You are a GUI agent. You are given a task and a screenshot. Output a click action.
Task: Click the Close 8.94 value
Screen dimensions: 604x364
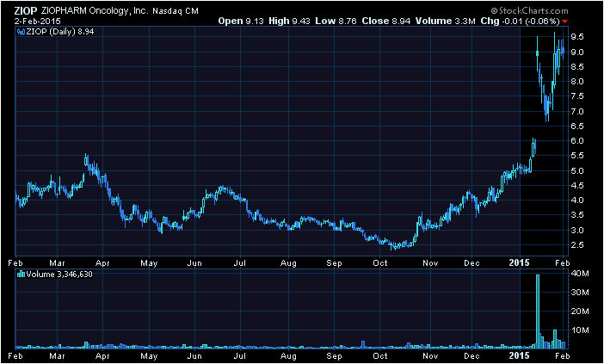(386, 22)
